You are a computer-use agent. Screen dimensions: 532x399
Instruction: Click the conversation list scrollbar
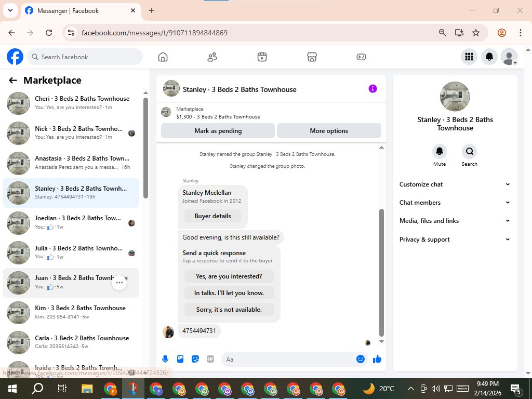145,148
